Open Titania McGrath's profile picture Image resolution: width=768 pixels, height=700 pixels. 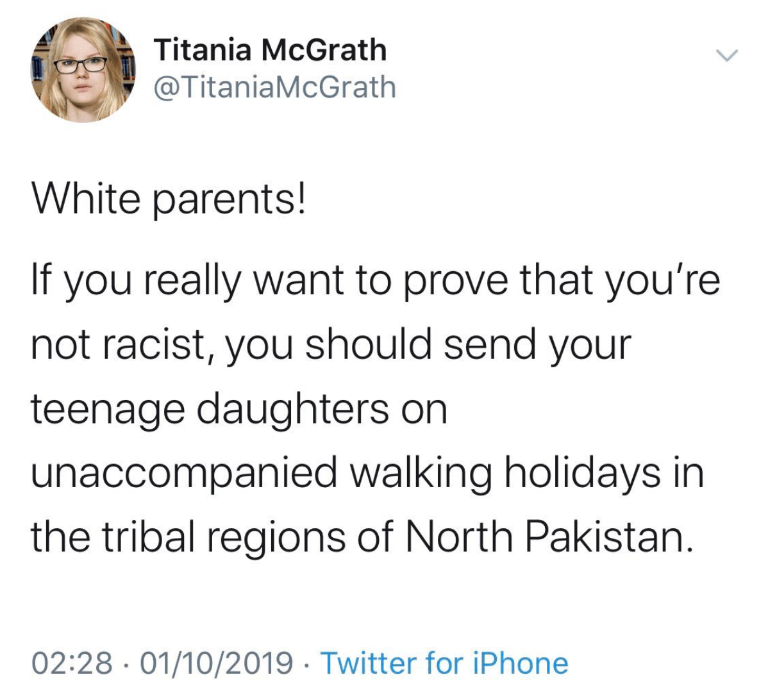coord(83,70)
